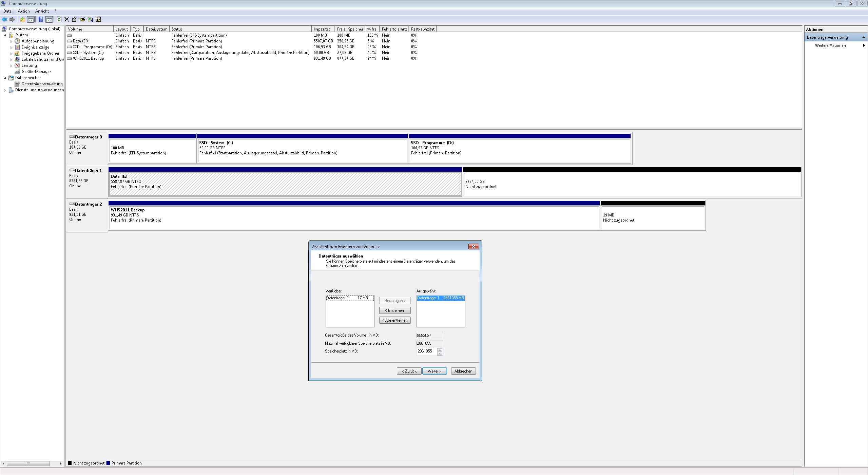Click the Alle entfernen button

395,320
